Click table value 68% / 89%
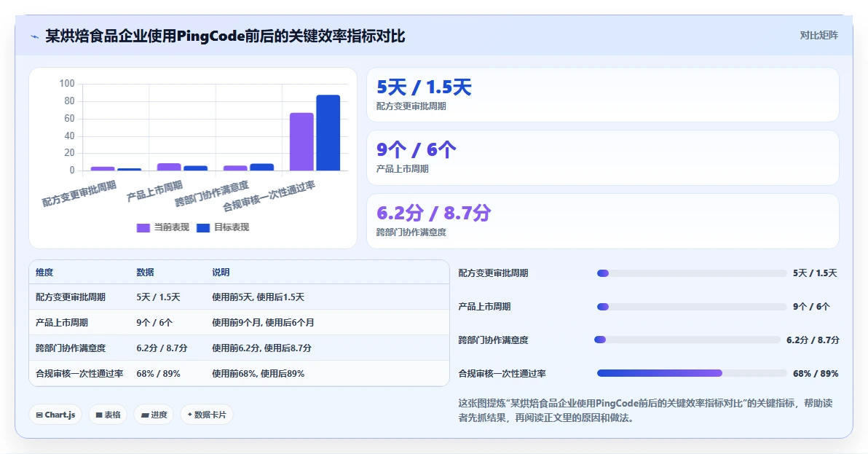868x454 pixels. pyautogui.click(x=158, y=374)
